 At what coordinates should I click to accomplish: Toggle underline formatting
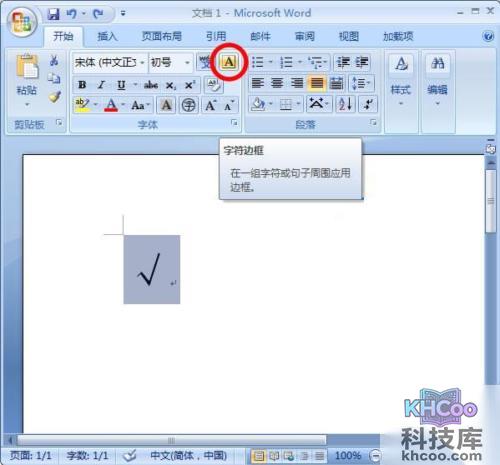pos(121,85)
